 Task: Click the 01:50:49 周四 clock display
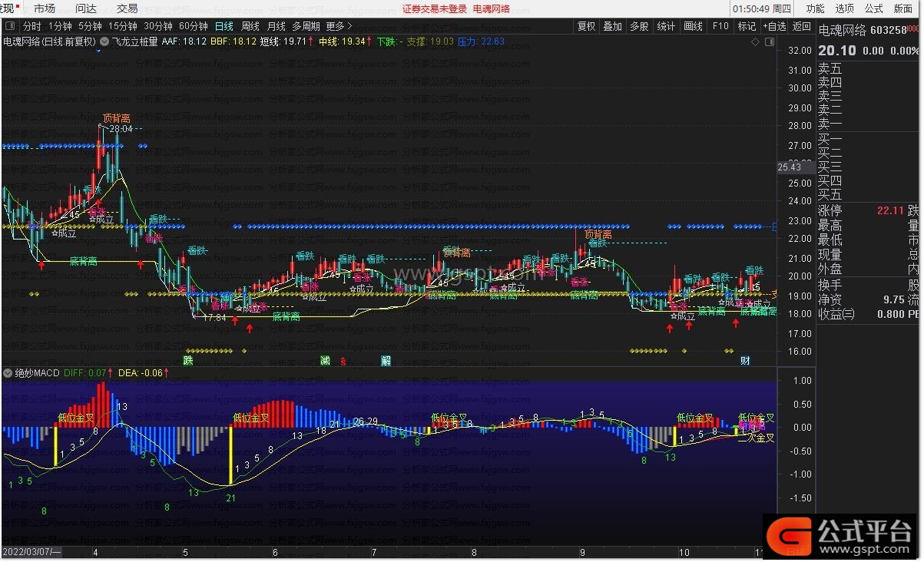(762, 8)
